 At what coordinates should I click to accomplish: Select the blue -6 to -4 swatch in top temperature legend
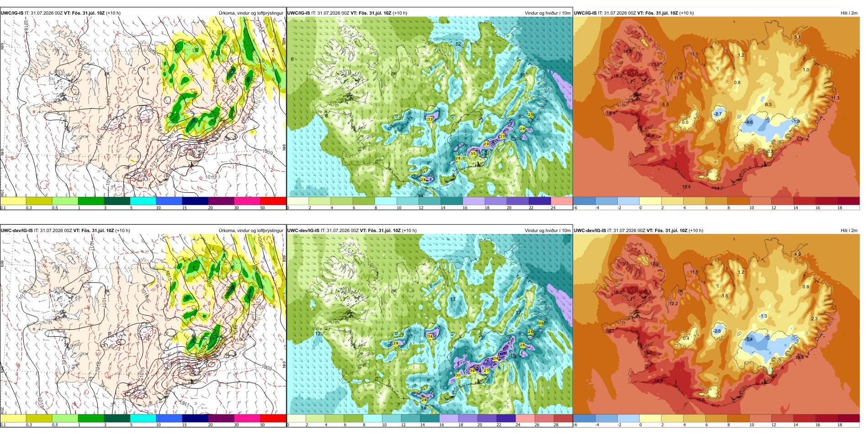click(584, 201)
